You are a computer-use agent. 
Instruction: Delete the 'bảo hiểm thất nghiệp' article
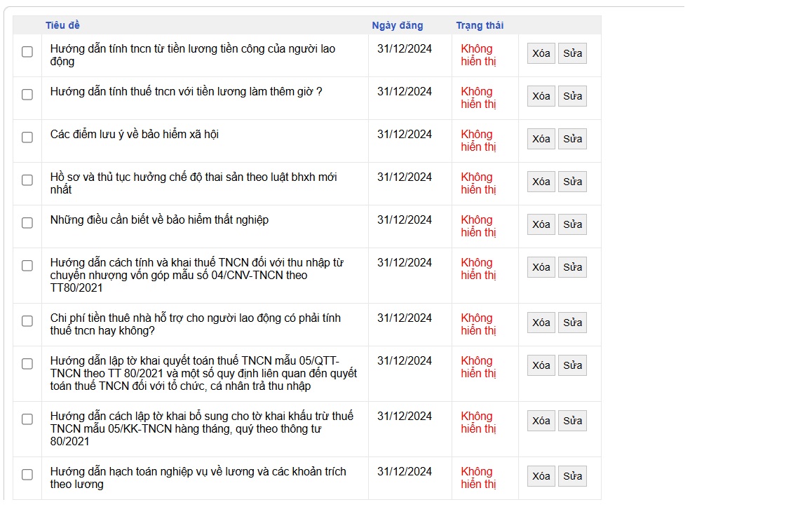click(541, 224)
